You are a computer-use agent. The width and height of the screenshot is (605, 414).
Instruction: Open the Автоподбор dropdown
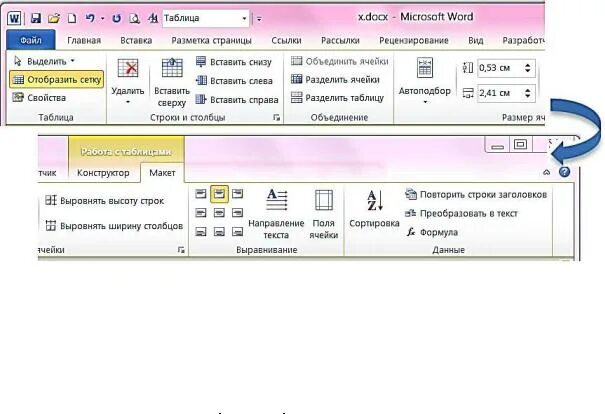pyautogui.click(x=424, y=81)
